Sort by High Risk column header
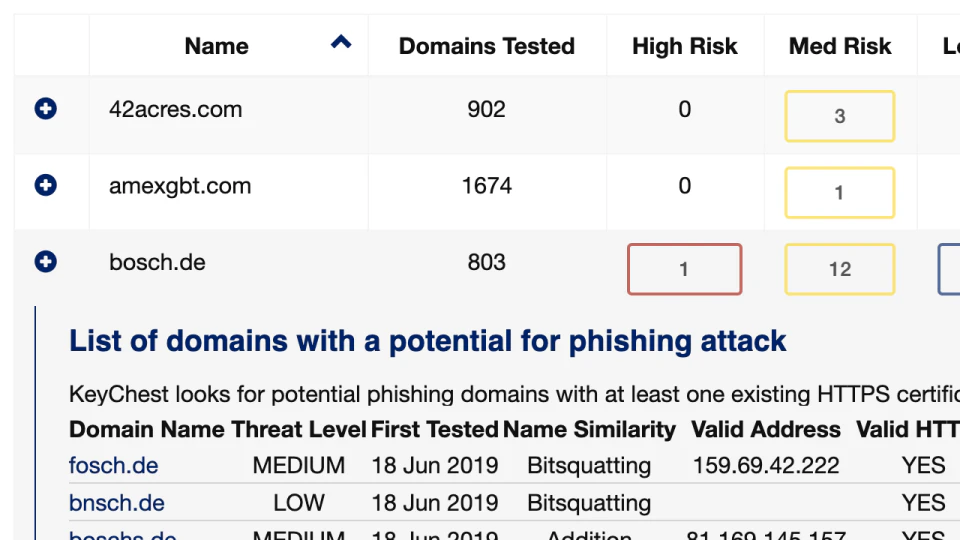The image size is (960, 540). click(684, 46)
